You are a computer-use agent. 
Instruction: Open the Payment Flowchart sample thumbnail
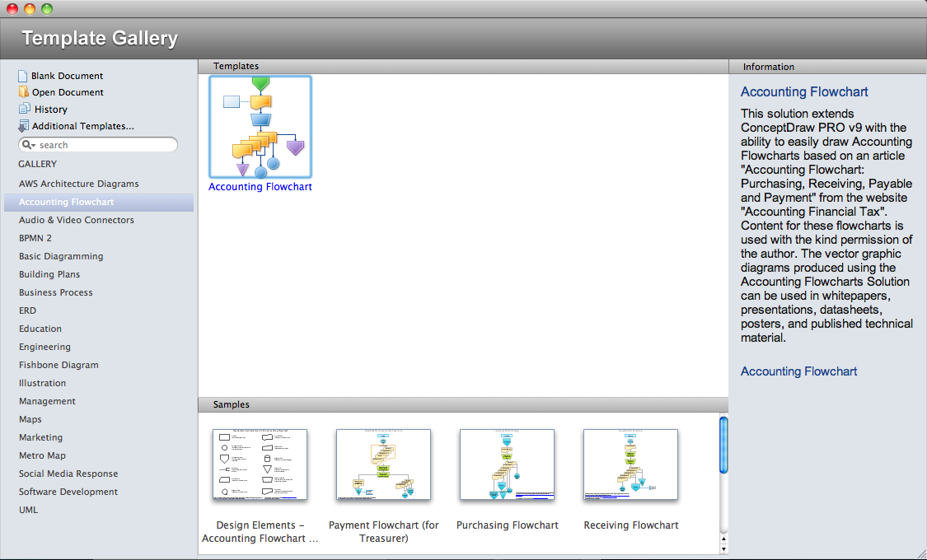point(383,464)
